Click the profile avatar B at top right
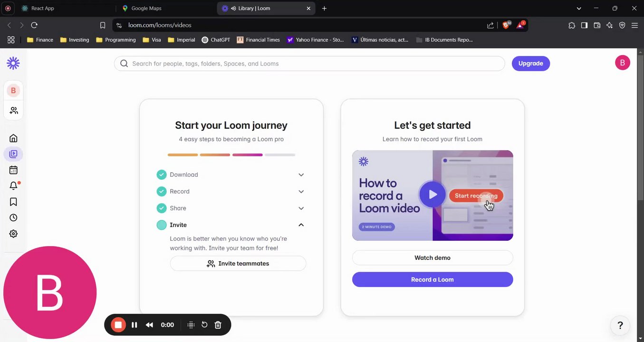Screen dimensions: 644x342 (x=623, y=63)
